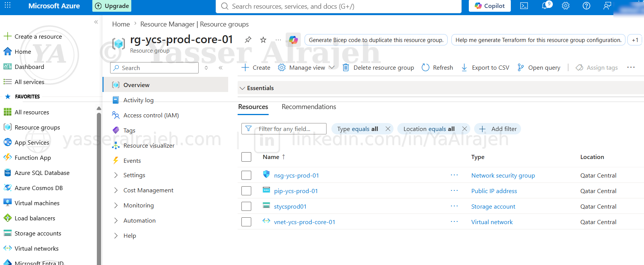Open row menu for vnet-ycs-prod-core-01

[x=454, y=221]
